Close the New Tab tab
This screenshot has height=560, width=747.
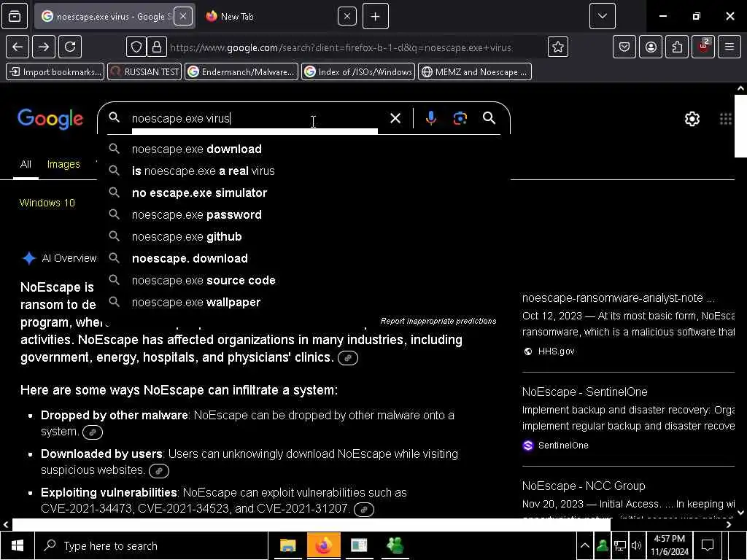click(347, 16)
